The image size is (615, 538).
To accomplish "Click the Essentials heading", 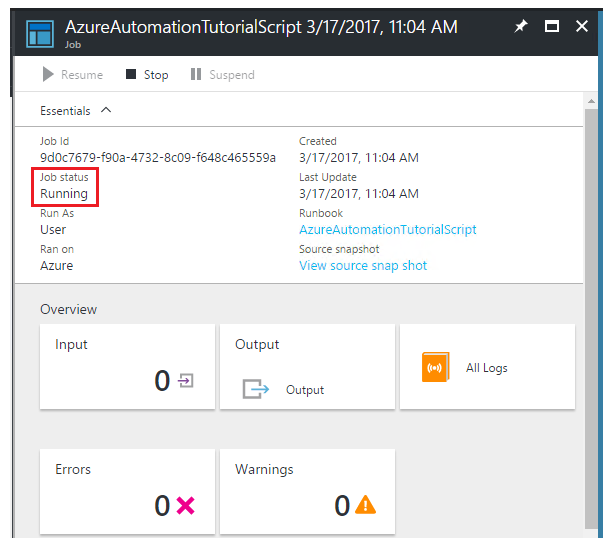I will pyautogui.click(x=65, y=111).
